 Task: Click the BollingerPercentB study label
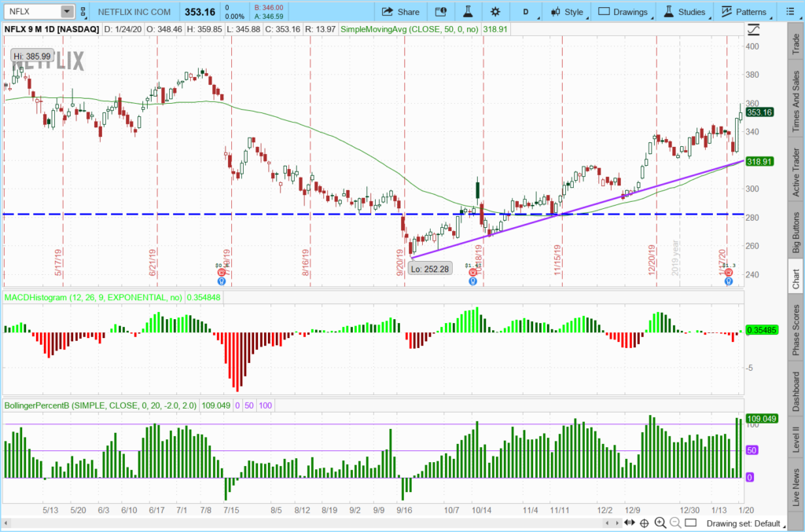100,405
